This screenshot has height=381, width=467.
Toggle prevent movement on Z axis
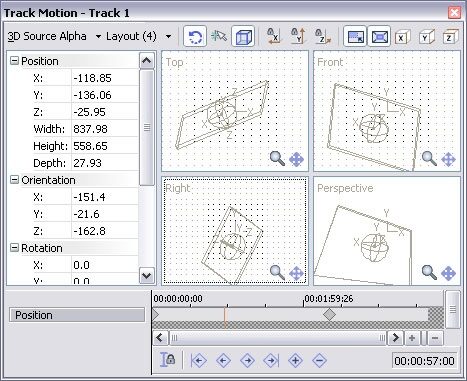[x=322, y=36]
